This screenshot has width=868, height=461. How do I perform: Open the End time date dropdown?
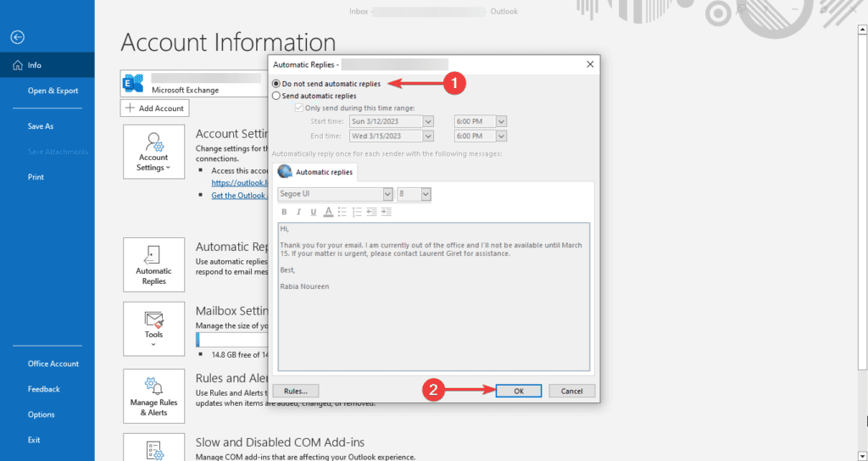click(428, 136)
